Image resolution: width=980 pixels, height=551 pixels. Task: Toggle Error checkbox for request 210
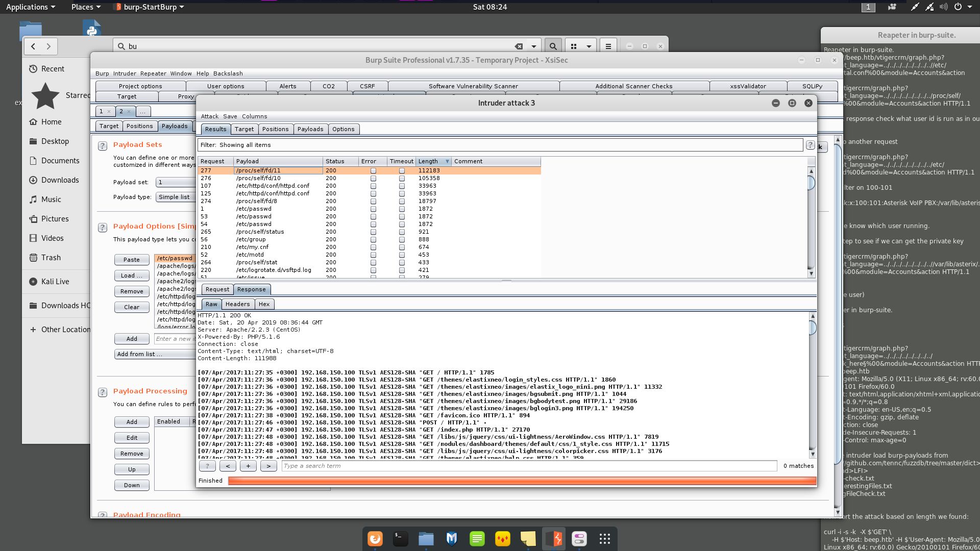pyautogui.click(x=373, y=247)
